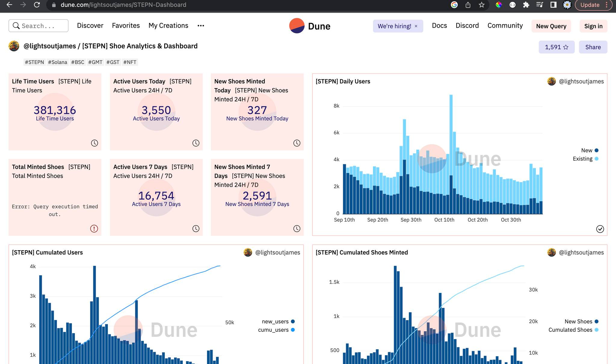Click the Error: Query execution timed out text
This screenshot has height=364, width=616.
pos(55,210)
